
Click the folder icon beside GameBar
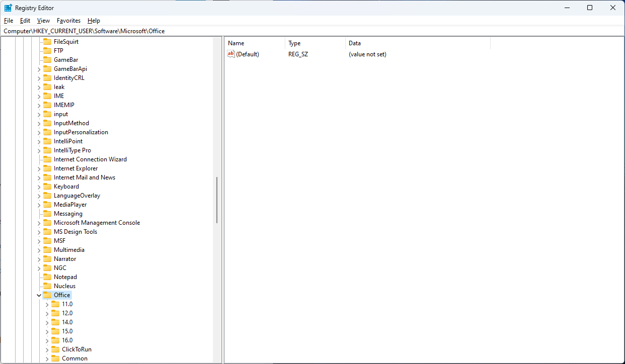47,60
